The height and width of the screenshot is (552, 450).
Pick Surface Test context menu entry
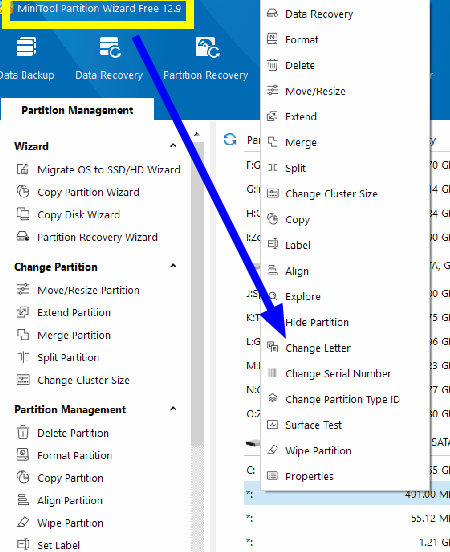(x=313, y=425)
